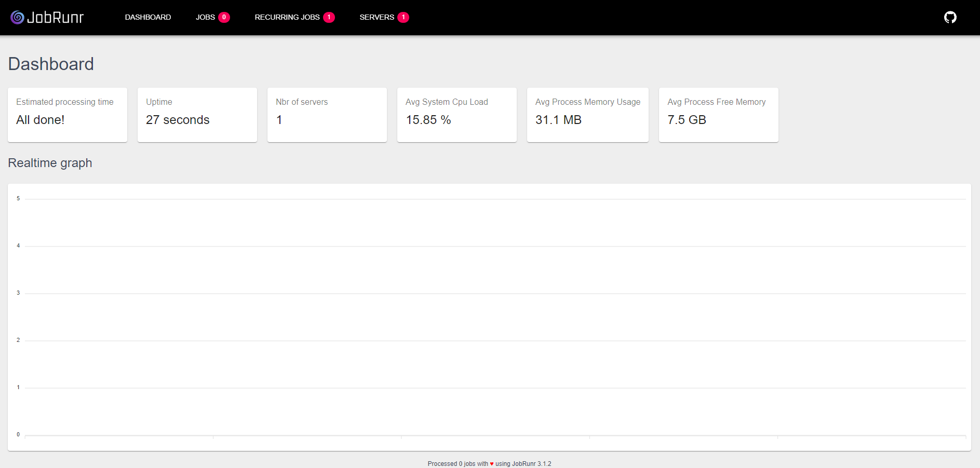This screenshot has height=468, width=980.
Task: Click the JobRunr 3.1.2 footer link
Action: [x=532, y=463]
